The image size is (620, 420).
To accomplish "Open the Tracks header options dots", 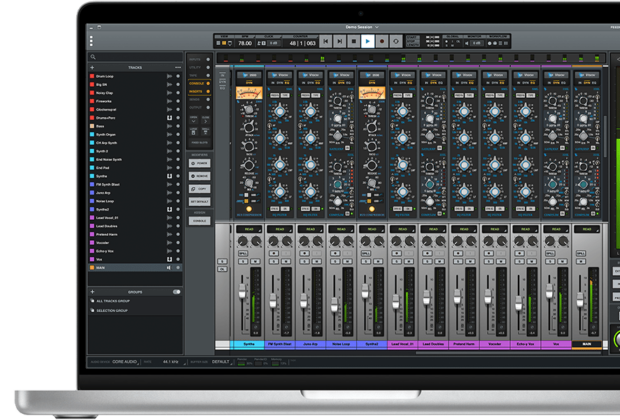I will [x=178, y=68].
